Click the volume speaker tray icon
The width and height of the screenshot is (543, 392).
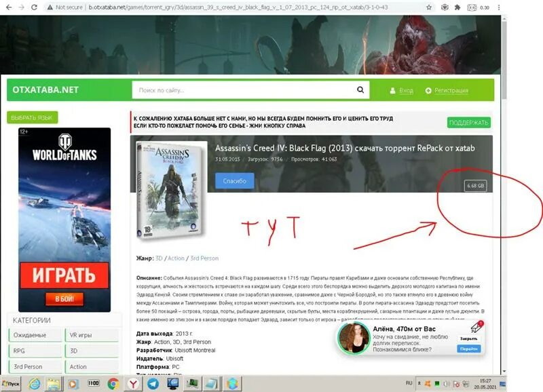[447, 384]
